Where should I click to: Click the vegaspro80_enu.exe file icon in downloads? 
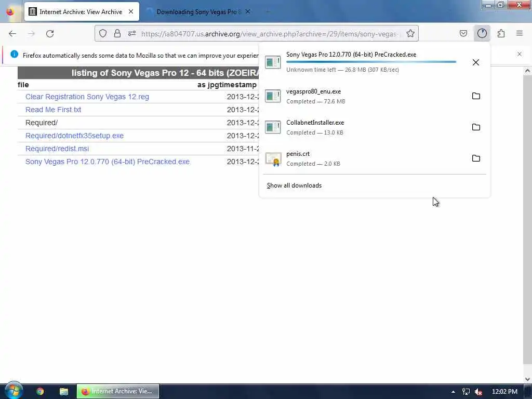(x=273, y=96)
